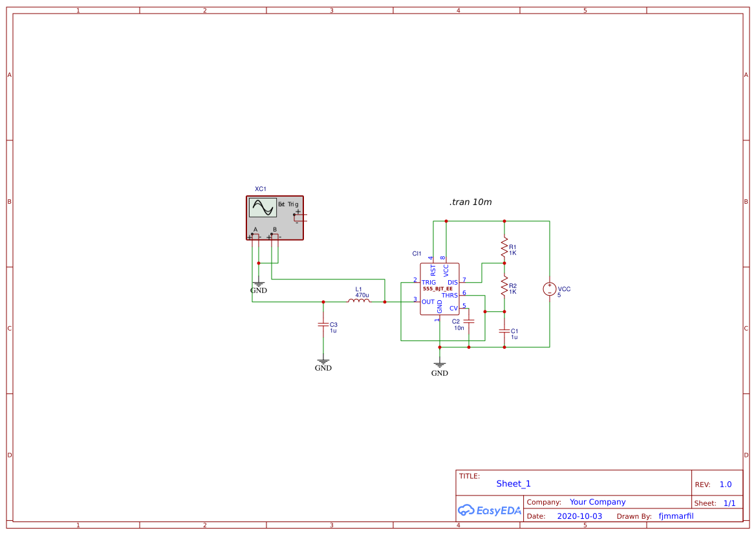Viewport: 756px width, 535px height.
Task: Click the 555_BJT_EE timer IC
Action: point(440,288)
